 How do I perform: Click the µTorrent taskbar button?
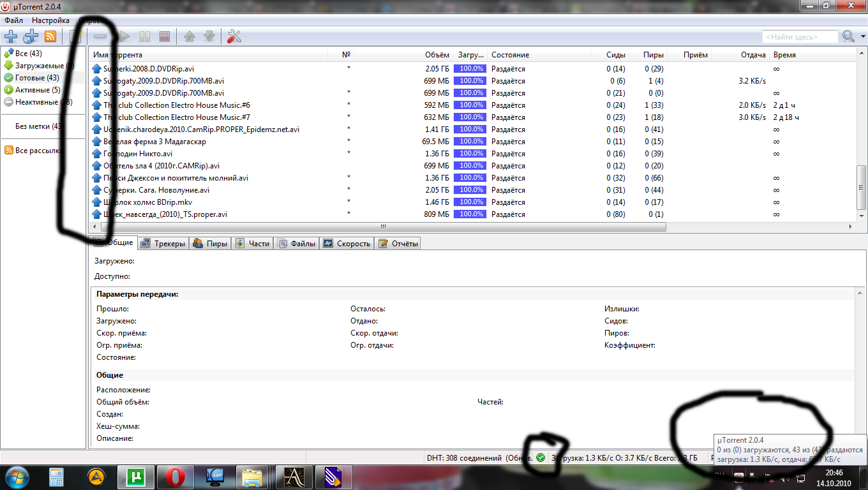(x=135, y=477)
